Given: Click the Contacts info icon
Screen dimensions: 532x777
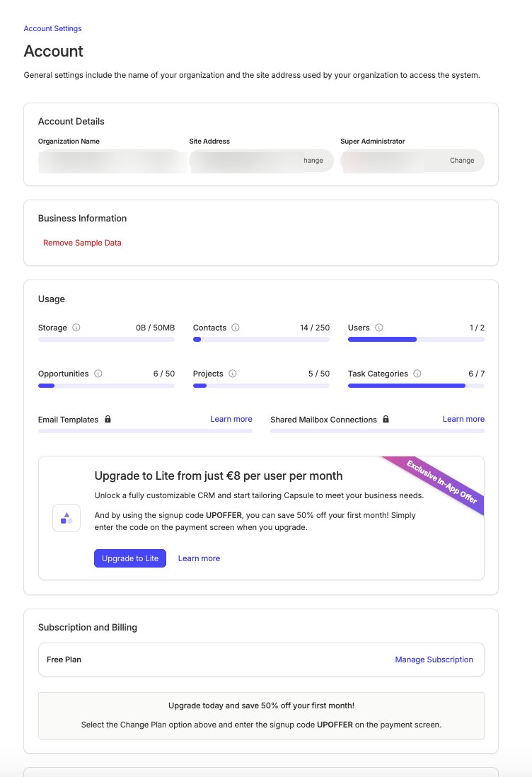Looking at the screenshot, I should pos(236,328).
